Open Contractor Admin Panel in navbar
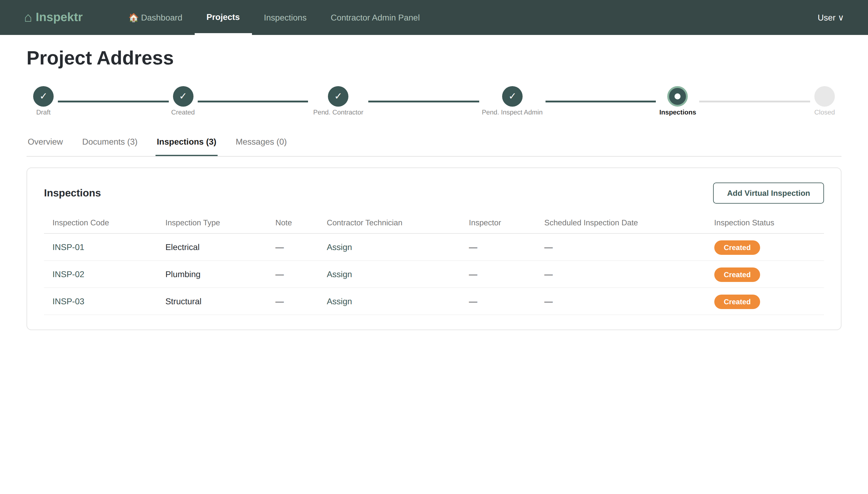The width and height of the screenshot is (868, 494). (375, 18)
